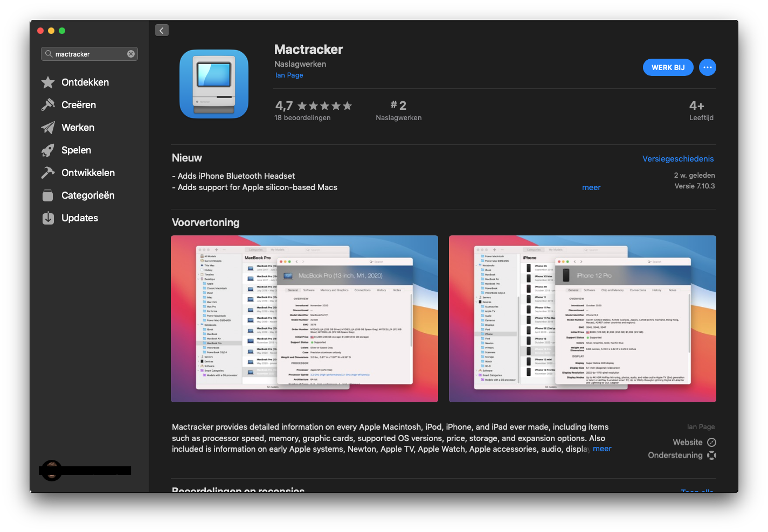Click the back arrow button
This screenshot has height=532, width=768.
pos(162,30)
